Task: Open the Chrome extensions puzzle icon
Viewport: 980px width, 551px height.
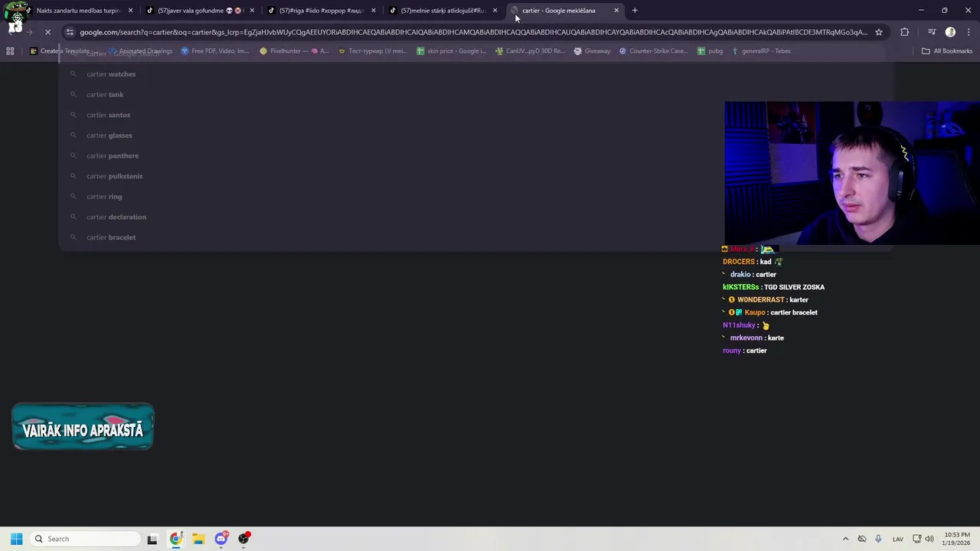Action: [x=905, y=32]
